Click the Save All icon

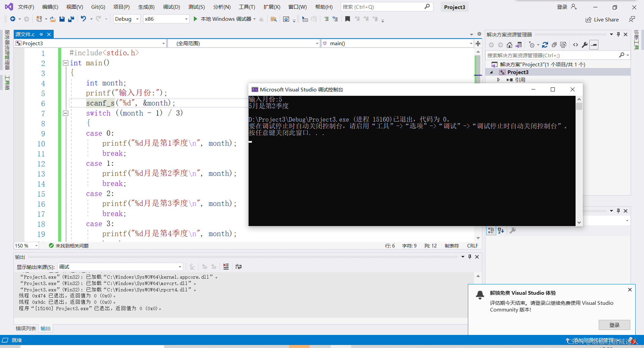(x=71, y=19)
